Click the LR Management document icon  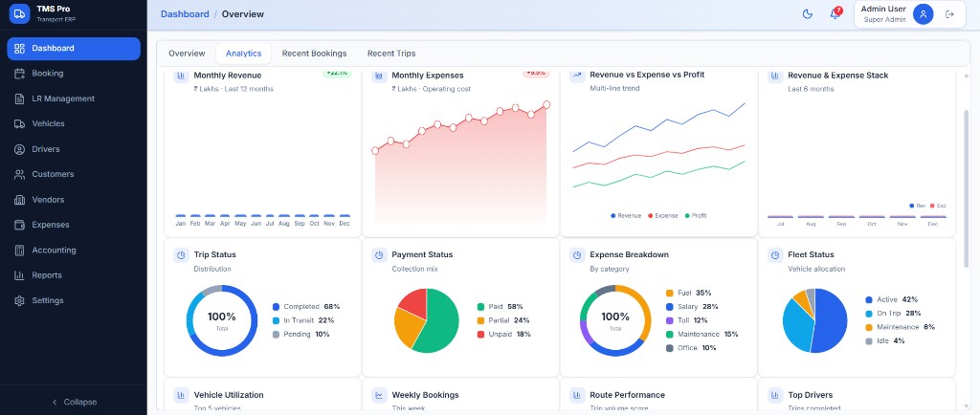pyautogui.click(x=19, y=98)
